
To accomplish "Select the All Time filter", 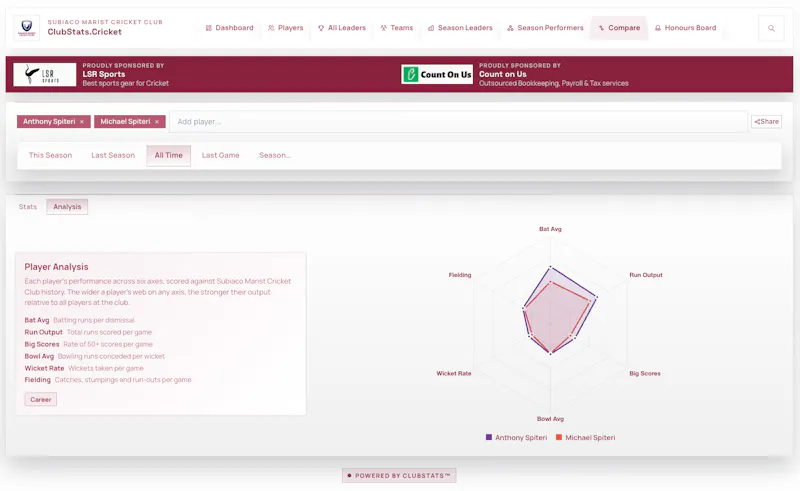I will point(168,155).
